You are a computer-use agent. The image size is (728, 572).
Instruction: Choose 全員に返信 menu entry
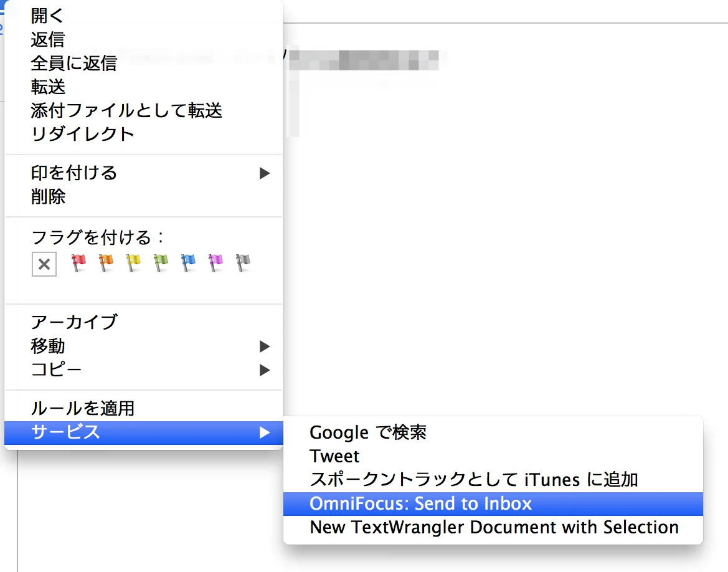[x=143, y=63]
